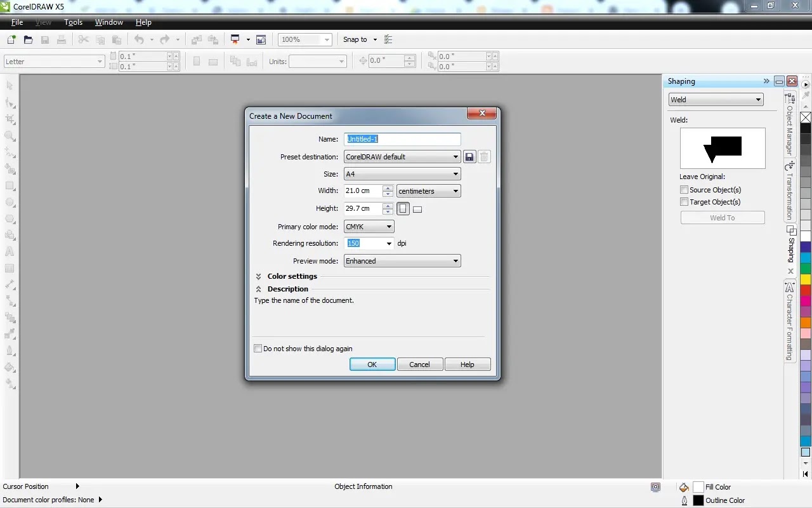Check Source Object(s) in Shaping docker
Screen dimensions: 812x508
(684, 190)
